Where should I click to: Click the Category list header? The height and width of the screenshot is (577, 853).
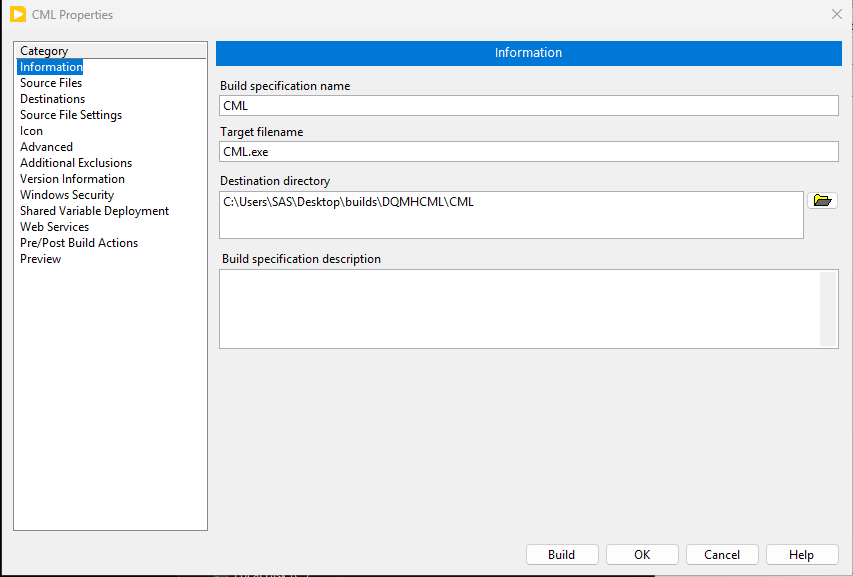coord(110,51)
